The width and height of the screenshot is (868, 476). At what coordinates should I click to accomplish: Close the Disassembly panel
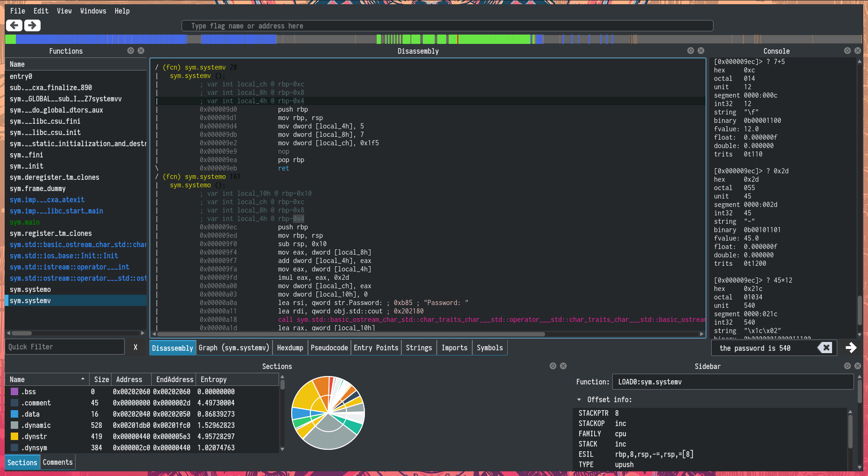coord(701,50)
